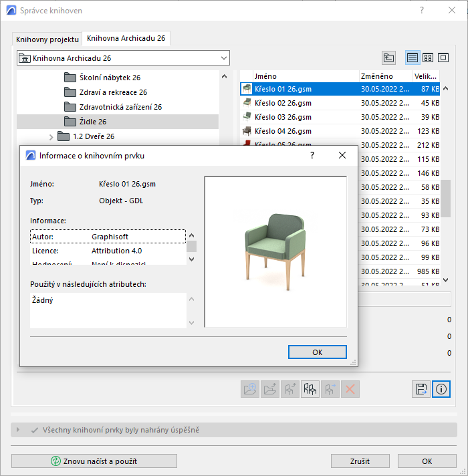Expand the 1.2 Dveře 26 tree folder
468x476 pixels.
coord(51,137)
